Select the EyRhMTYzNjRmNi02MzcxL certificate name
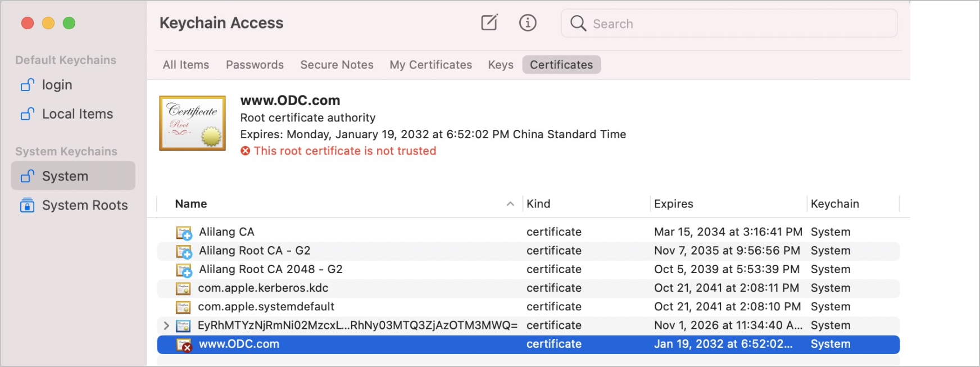 click(x=357, y=325)
